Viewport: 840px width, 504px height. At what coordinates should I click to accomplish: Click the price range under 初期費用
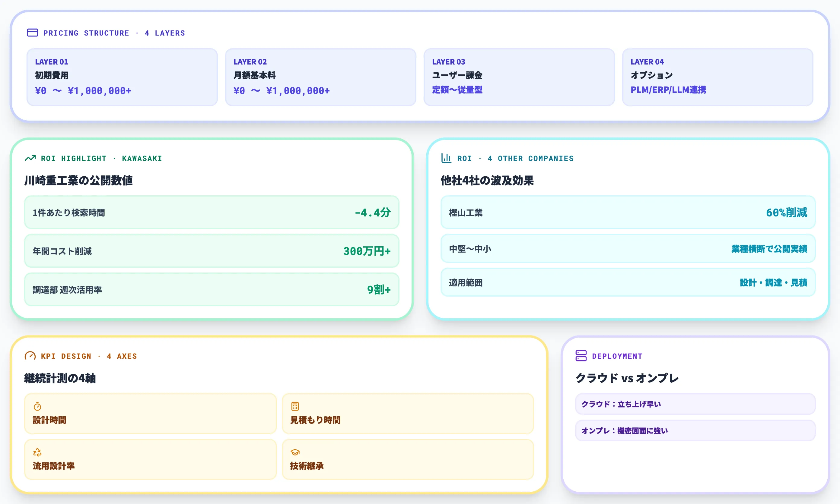(83, 91)
